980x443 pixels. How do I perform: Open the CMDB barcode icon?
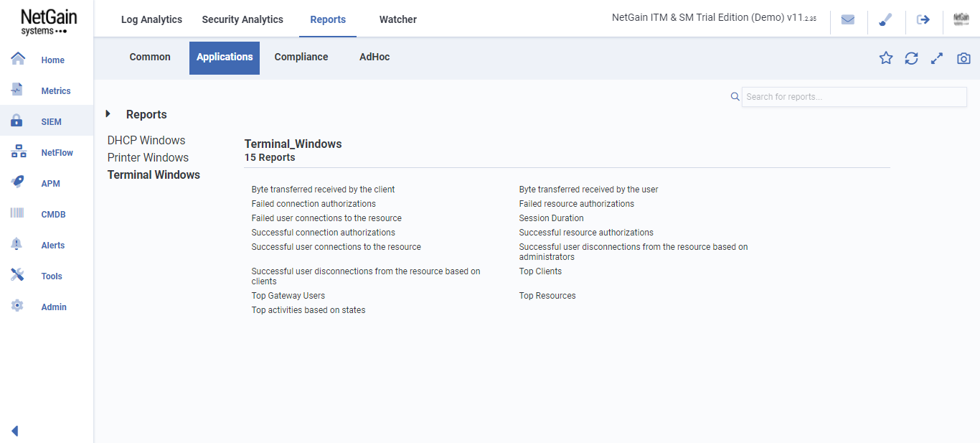click(17, 213)
